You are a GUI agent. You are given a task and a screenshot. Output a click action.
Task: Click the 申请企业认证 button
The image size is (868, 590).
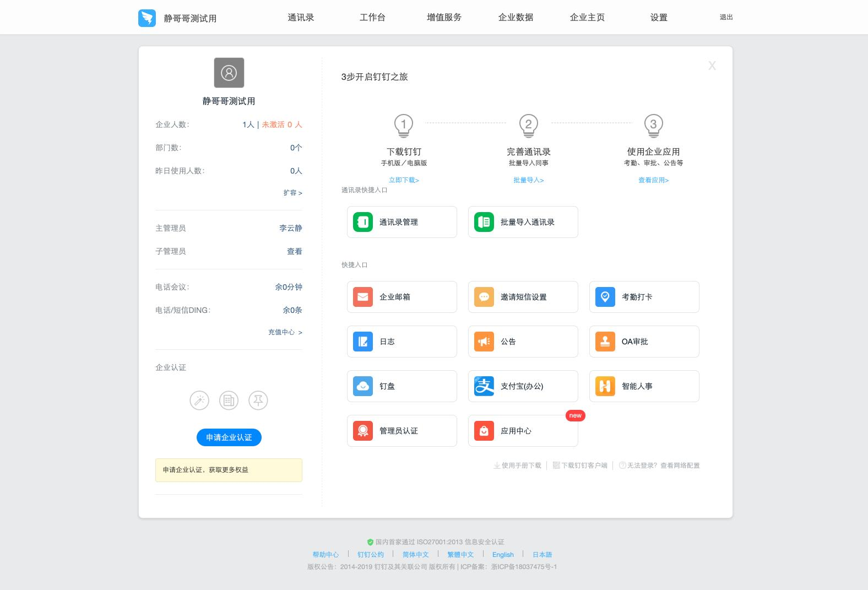click(x=229, y=437)
